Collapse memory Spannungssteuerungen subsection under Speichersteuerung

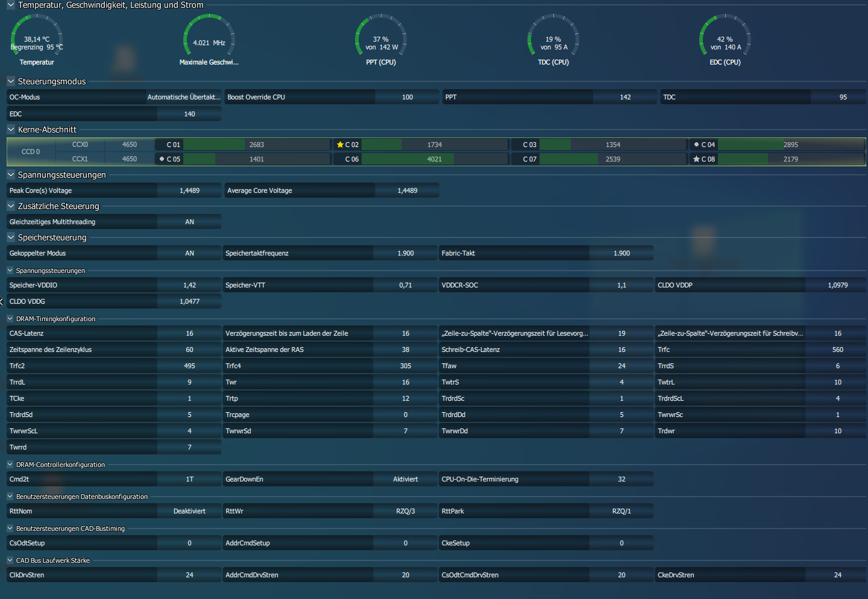[10, 271]
